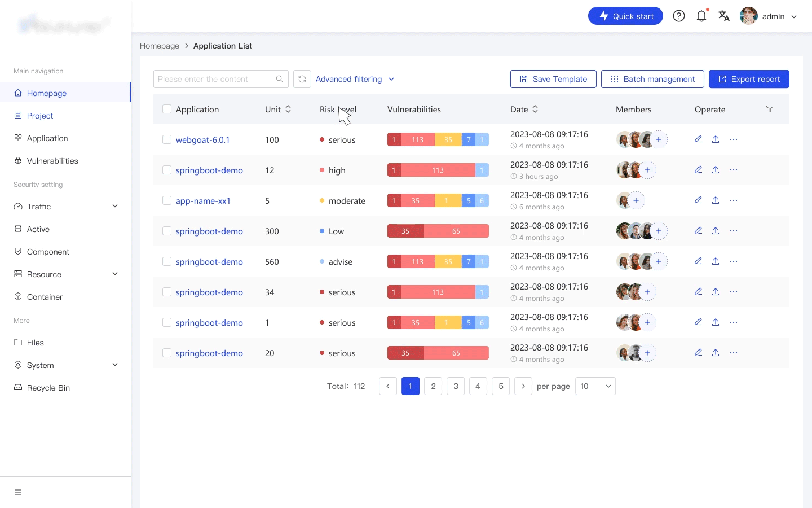The image size is (812, 508).
Task: Open the help question mark icon
Action: click(x=679, y=16)
